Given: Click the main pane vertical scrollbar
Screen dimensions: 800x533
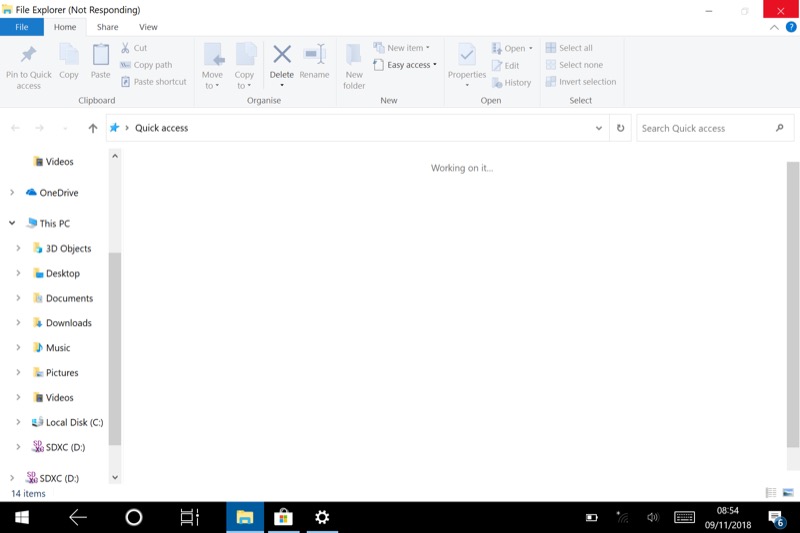Looking at the screenshot, I should pos(793,304).
